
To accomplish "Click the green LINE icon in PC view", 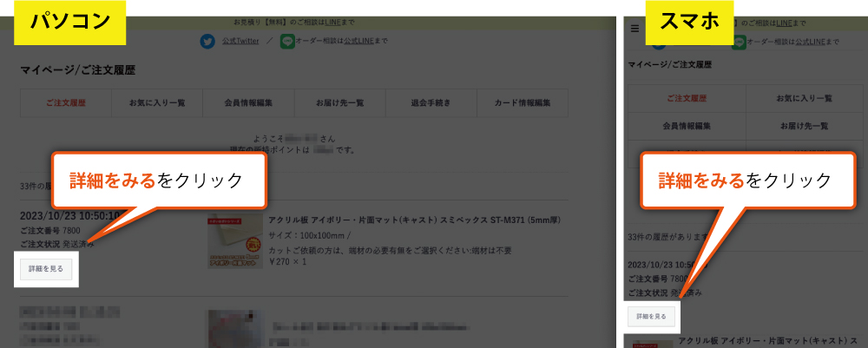I will [288, 41].
